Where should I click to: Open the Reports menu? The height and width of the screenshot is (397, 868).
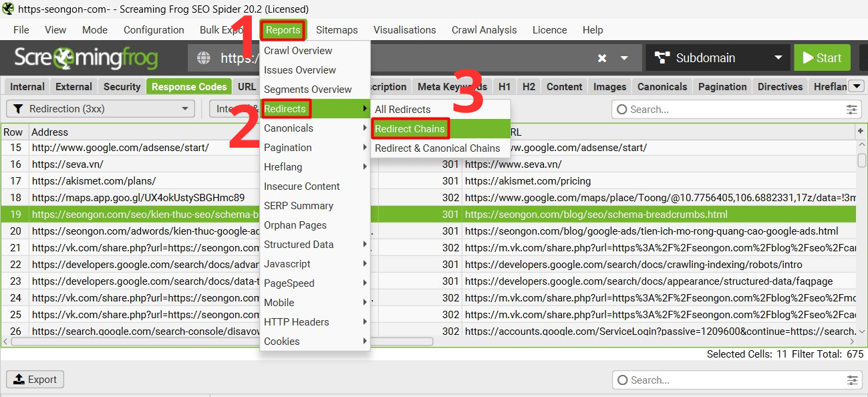[x=283, y=30]
